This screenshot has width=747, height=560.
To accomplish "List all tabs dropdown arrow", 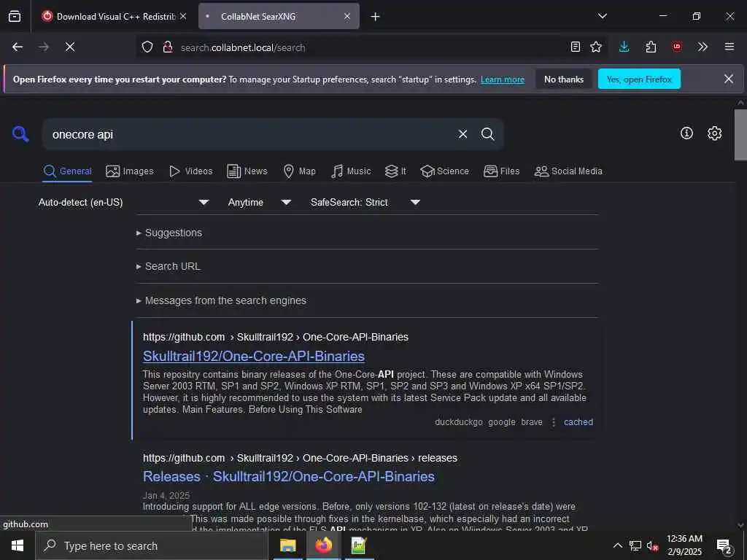I will pyautogui.click(x=603, y=16).
